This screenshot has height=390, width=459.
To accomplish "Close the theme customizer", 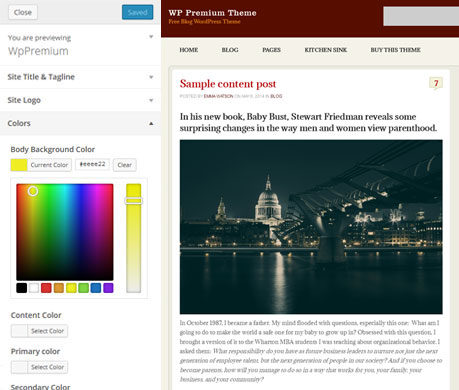I will point(23,12).
